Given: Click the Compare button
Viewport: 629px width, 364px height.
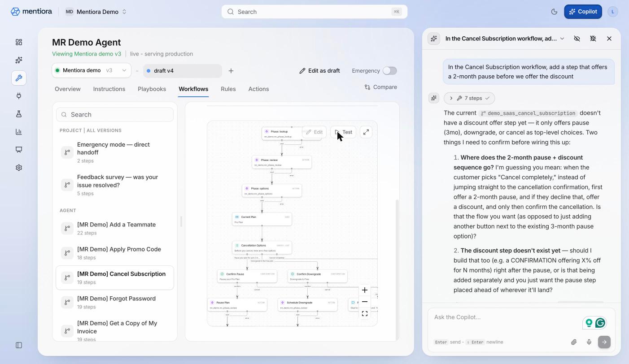Looking at the screenshot, I should click(x=380, y=87).
